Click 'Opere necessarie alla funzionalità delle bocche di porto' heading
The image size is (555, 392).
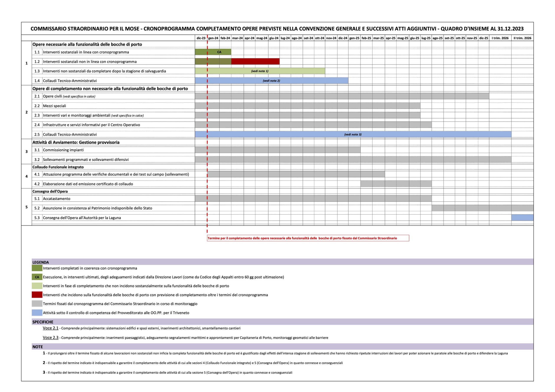point(87,44)
